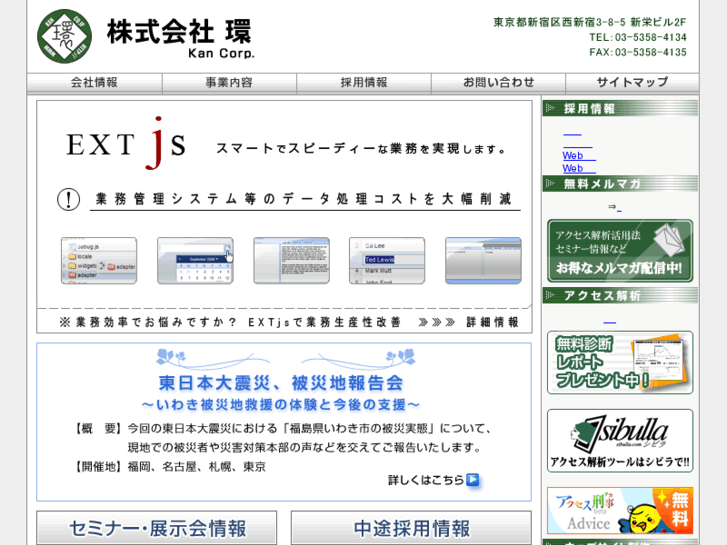Open the 採用情報 navigation menu item

point(364,83)
